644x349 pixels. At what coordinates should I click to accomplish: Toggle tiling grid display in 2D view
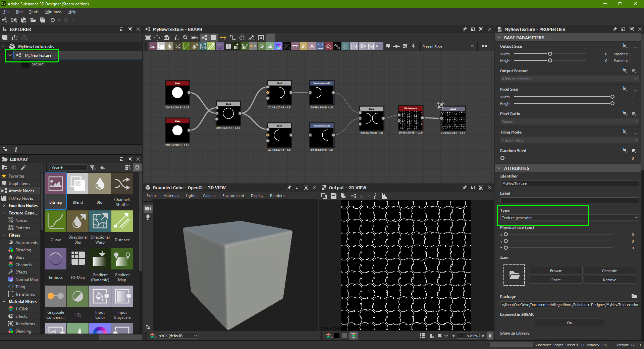(422, 336)
